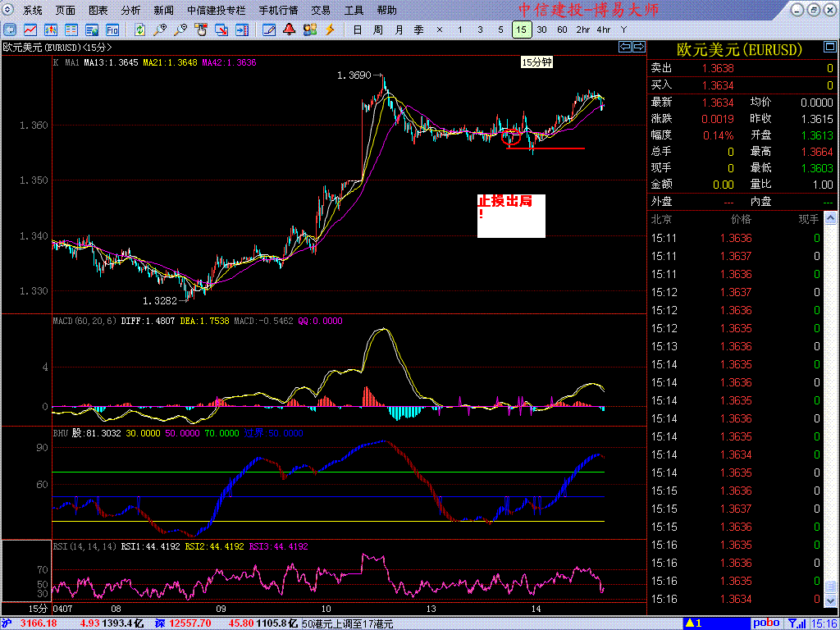This screenshot has height=630, width=840.
Task: Click the F10 info toolbar icon
Action: 112,30
